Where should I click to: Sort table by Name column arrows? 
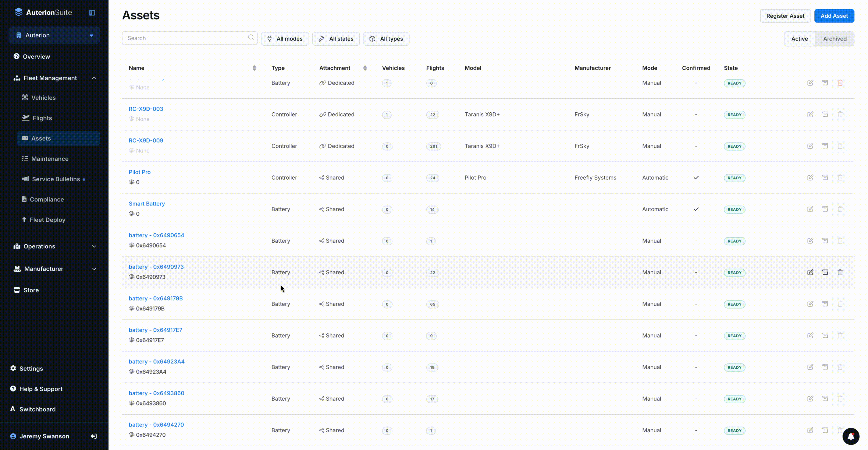click(254, 68)
